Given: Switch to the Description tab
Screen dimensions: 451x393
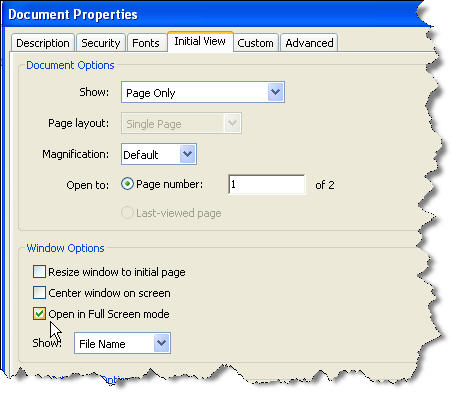Looking at the screenshot, I should coord(43,43).
